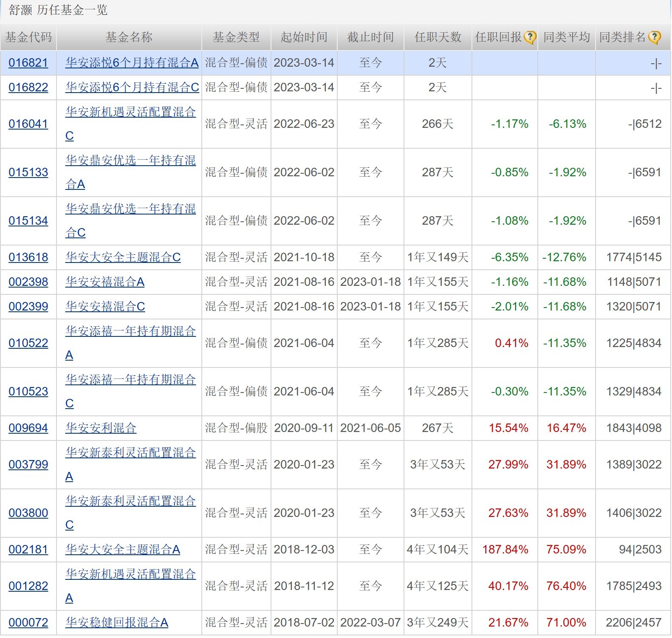The height and width of the screenshot is (638, 672).
Task: Click the 基金类型 column header
Action: (236, 37)
